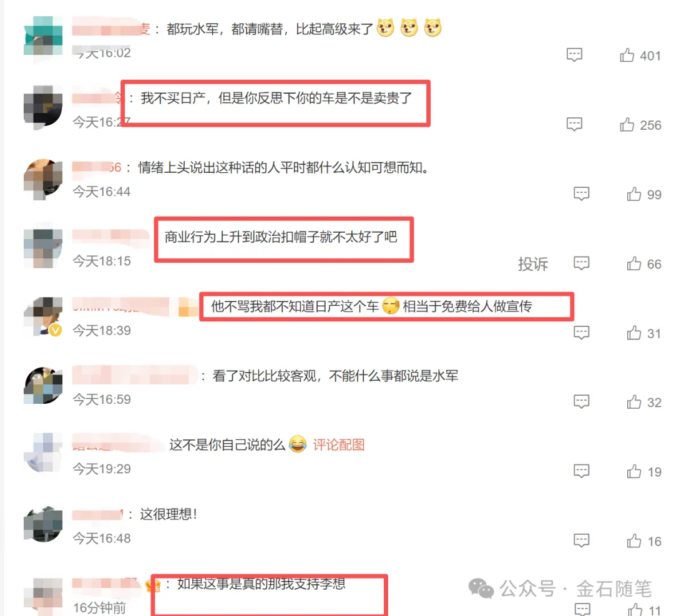Reply to the 这很理想 comment
The width and height of the screenshot is (674, 616).
coord(581,540)
